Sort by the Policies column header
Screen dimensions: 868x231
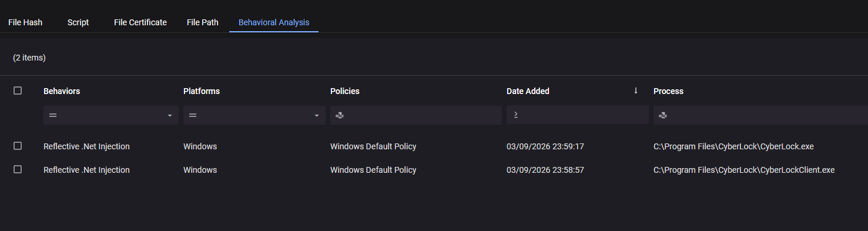point(345,91)
